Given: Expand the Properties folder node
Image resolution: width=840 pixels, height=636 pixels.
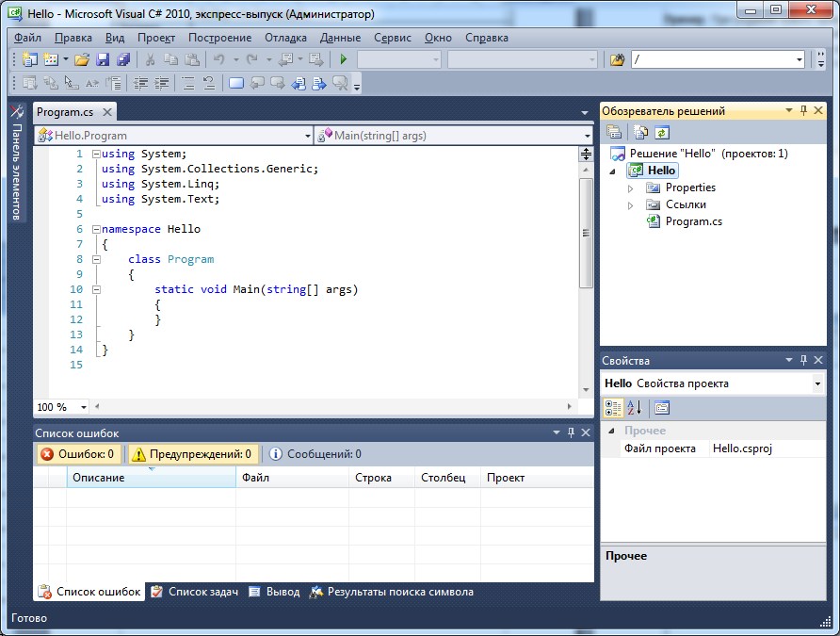Looking at the screenshot, I should pyautogui.click(x=631, y=188).
